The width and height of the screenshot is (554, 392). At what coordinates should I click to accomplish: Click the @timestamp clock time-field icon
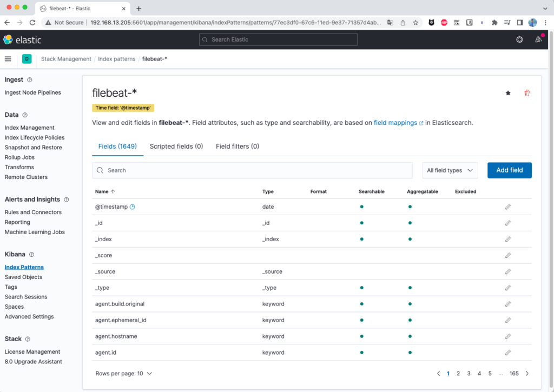pyautogui.click(x=132, y=207)
